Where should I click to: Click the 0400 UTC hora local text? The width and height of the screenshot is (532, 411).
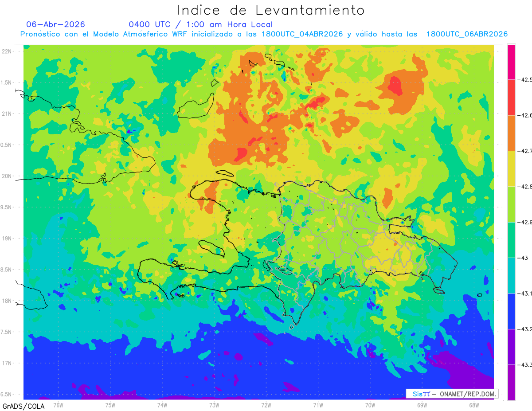coord(200,24)
